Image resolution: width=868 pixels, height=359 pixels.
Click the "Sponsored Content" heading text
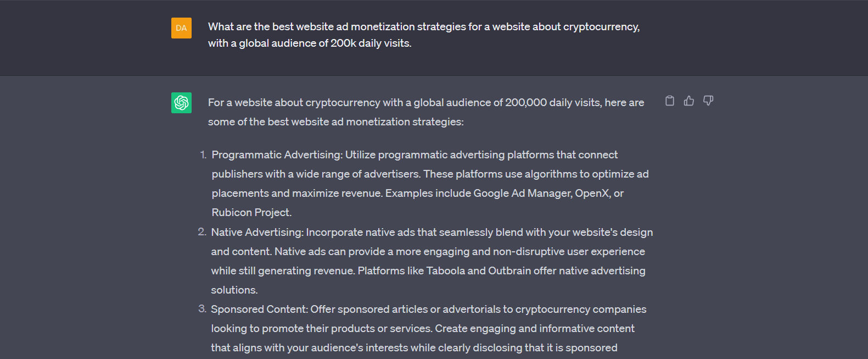(259, 310)
